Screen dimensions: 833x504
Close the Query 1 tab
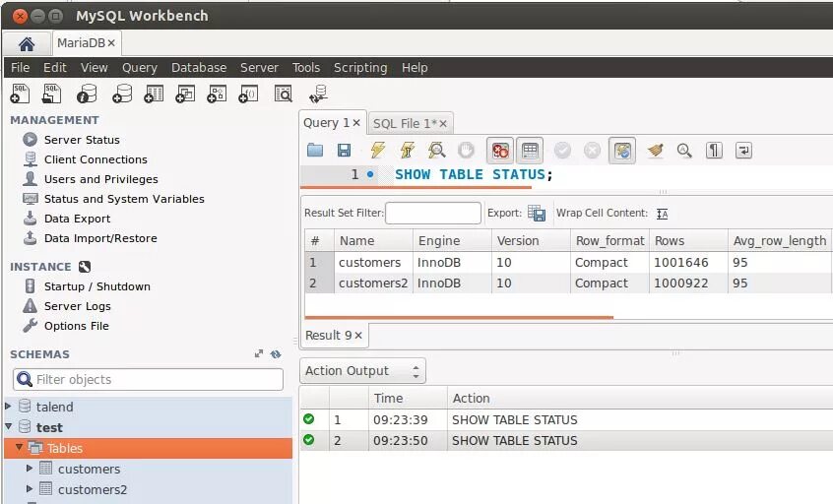click(356, 123)
